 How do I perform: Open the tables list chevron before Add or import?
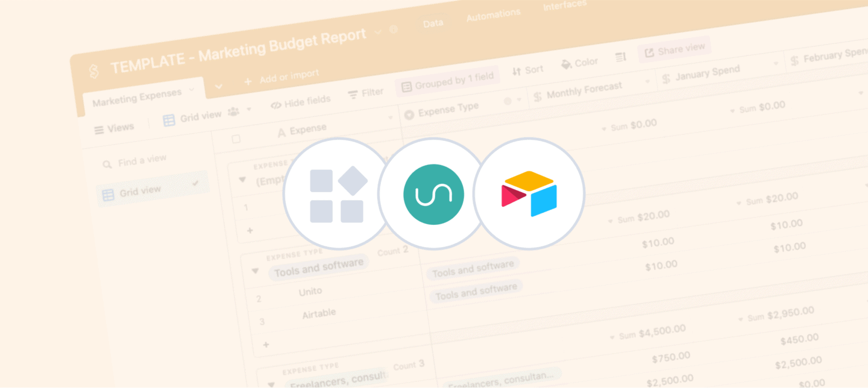[x=218, y=86]
